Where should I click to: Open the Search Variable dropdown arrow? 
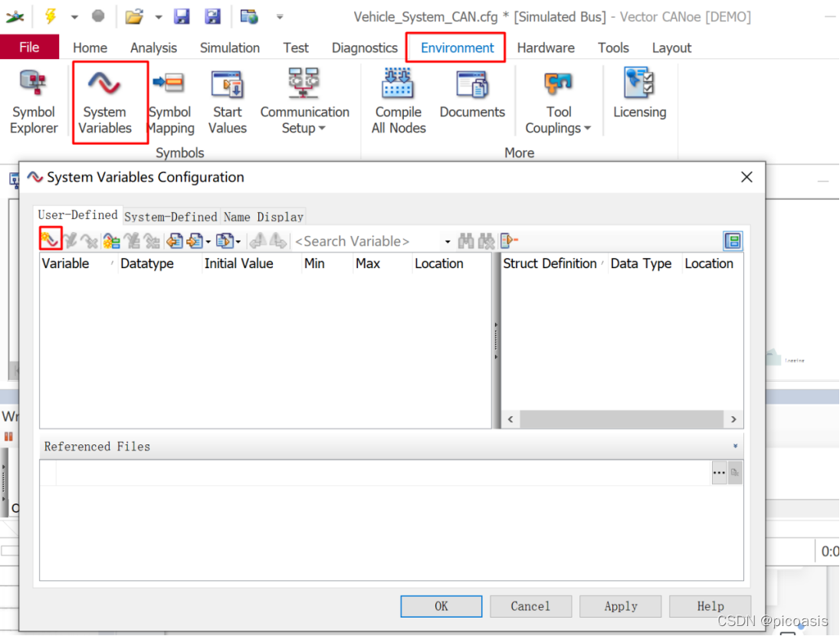(448, 241)
